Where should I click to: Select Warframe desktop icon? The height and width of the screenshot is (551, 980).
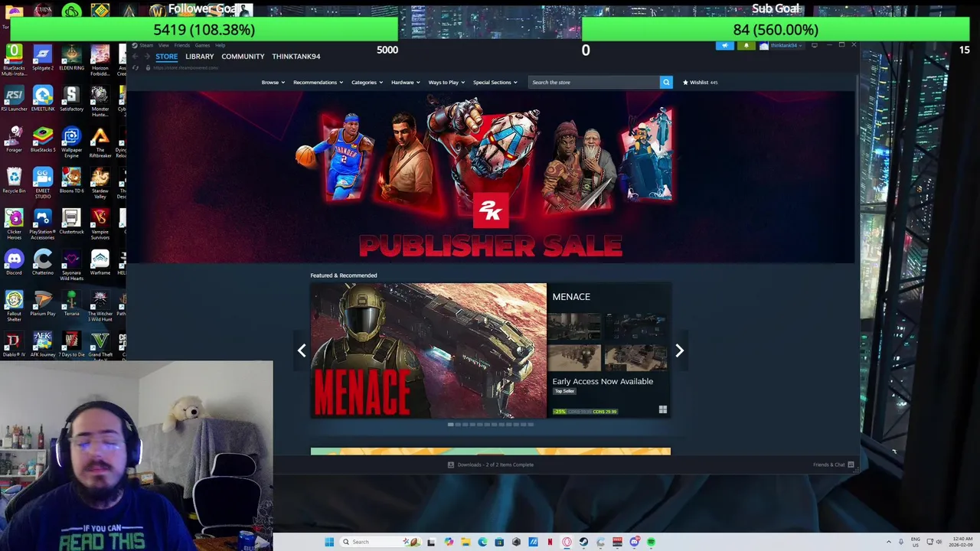pos(100,263)
